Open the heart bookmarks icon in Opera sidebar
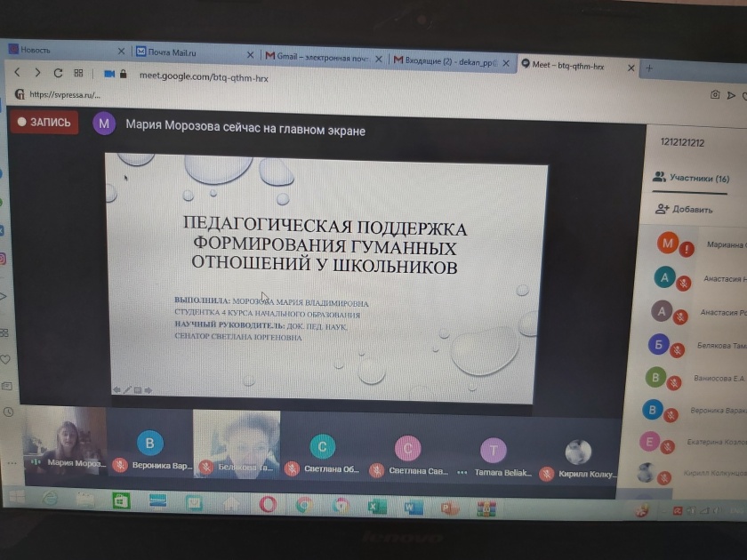 [5, 359]
